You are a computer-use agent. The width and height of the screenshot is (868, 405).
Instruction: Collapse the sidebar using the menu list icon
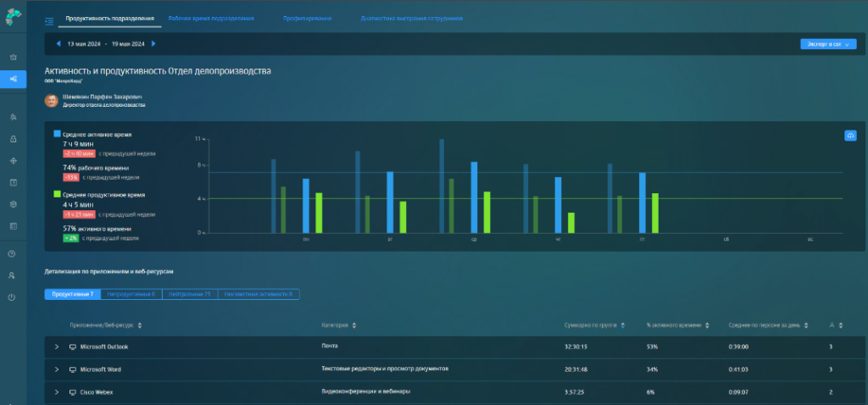[x=49, y=19]
